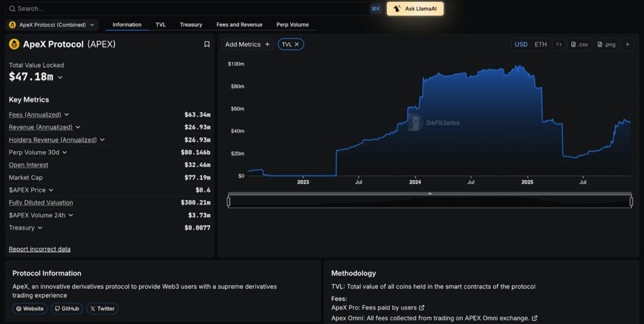Screen dimensions: 644x324
Task: Open Apex Omni fees external link icon
Action: (535, 318)
